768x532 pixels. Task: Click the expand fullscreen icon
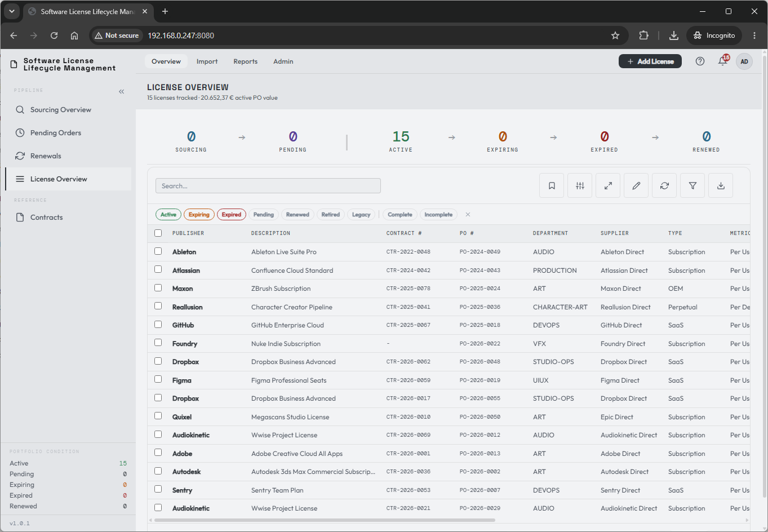[608, 185]
